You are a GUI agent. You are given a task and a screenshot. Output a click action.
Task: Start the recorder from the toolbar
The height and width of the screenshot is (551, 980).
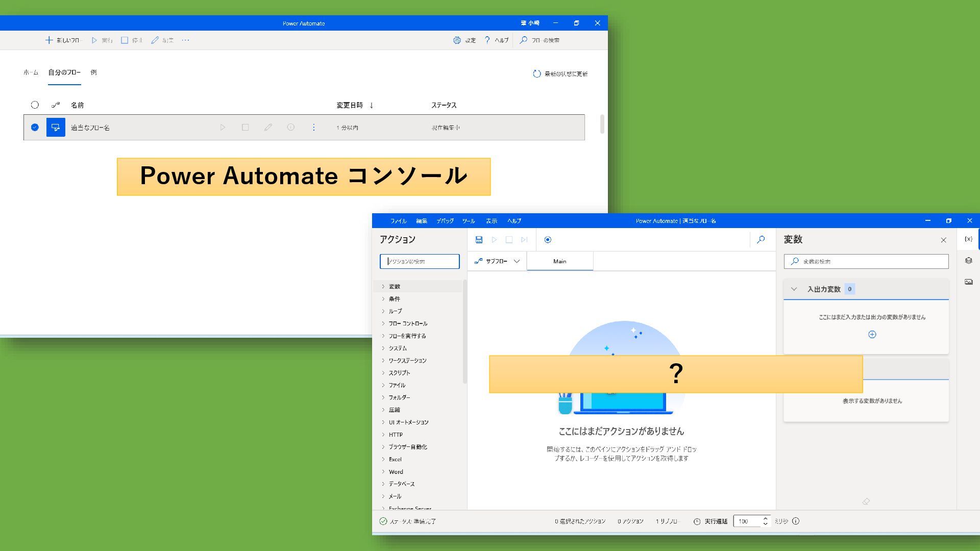[x=548, y=240]
